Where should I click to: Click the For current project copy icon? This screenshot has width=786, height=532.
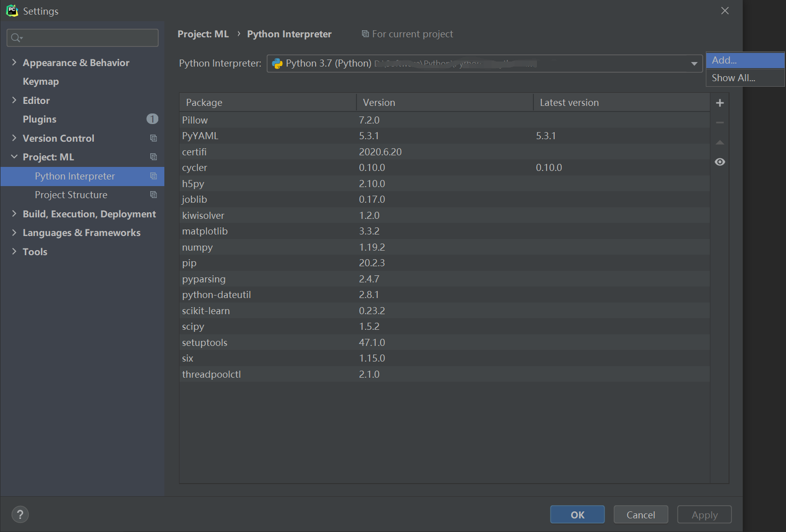[x=366, y=34]
